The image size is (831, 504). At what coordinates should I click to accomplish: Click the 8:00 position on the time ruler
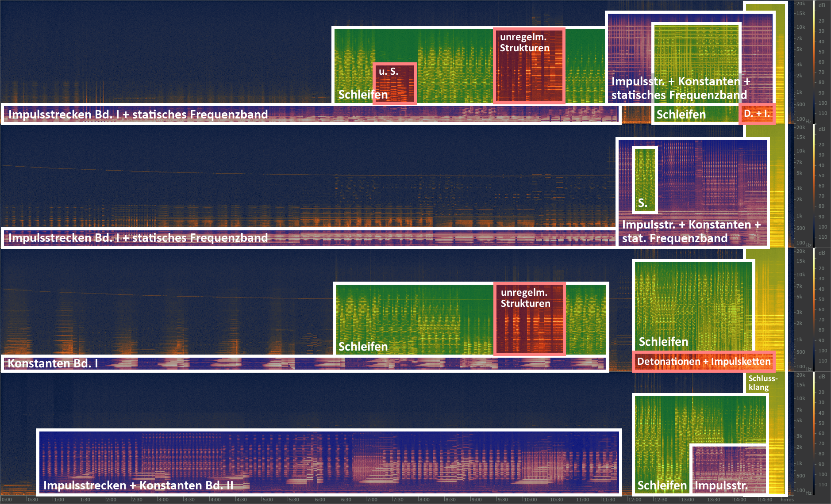424,500
